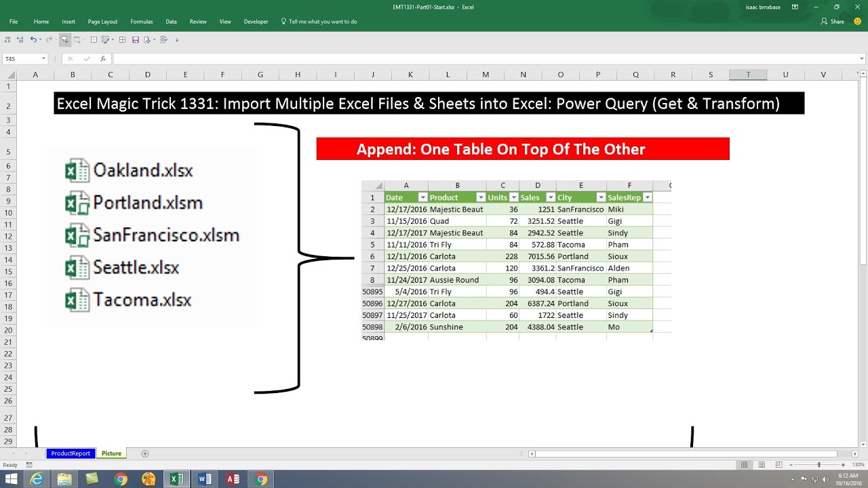Click the formula bar Cancel X icon
This screenshot has width=868, height=488.
(x=70, y=59)
